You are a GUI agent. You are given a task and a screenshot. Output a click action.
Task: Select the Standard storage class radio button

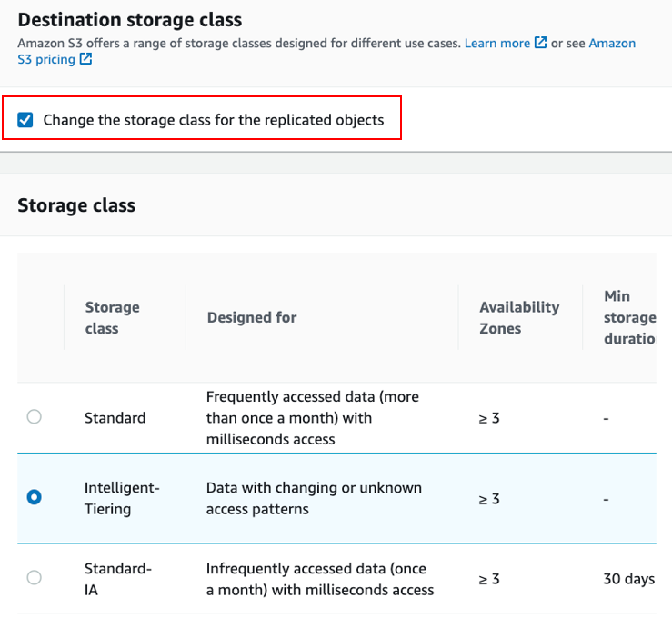[x=35, y=417]
